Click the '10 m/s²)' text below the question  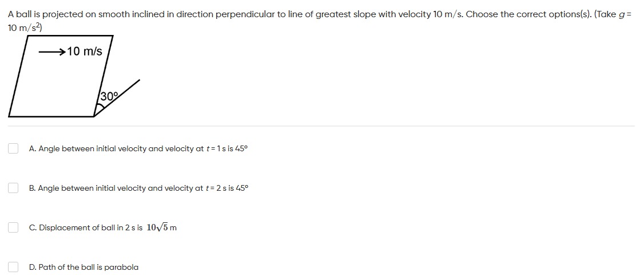coord(26,27)
